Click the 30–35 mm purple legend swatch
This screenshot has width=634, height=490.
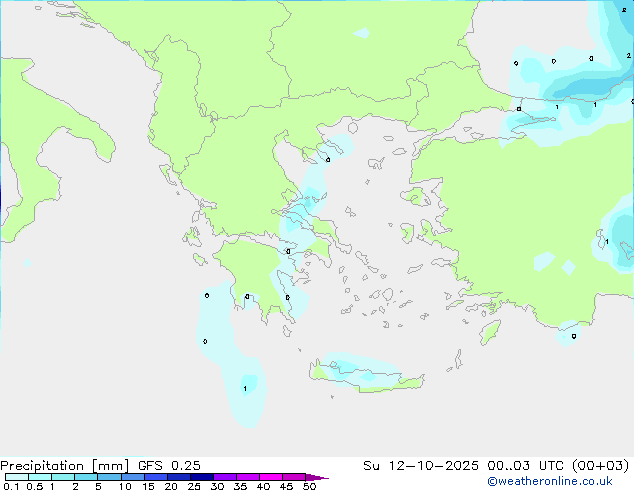(x=225, y=477)
